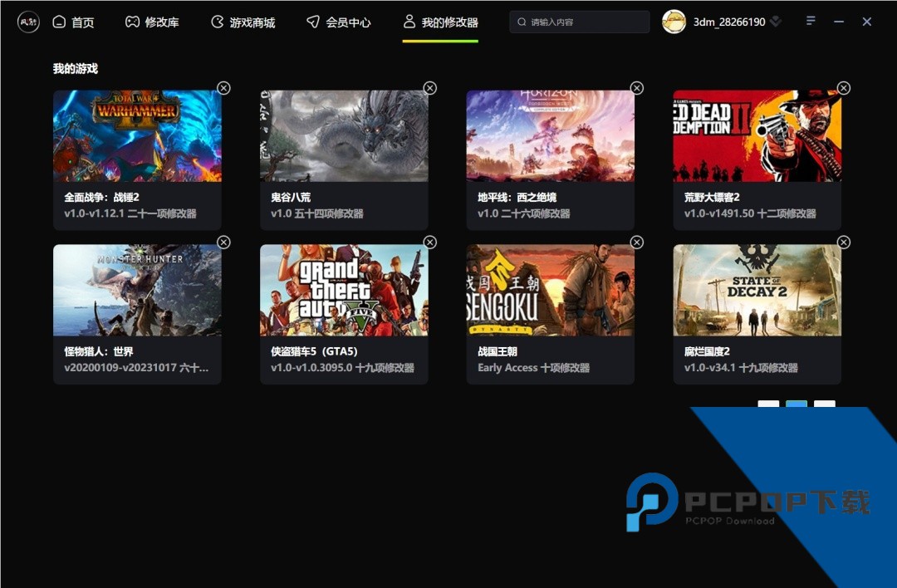Minimize the application window
897x588 pixels.
[x=839, y=22]
